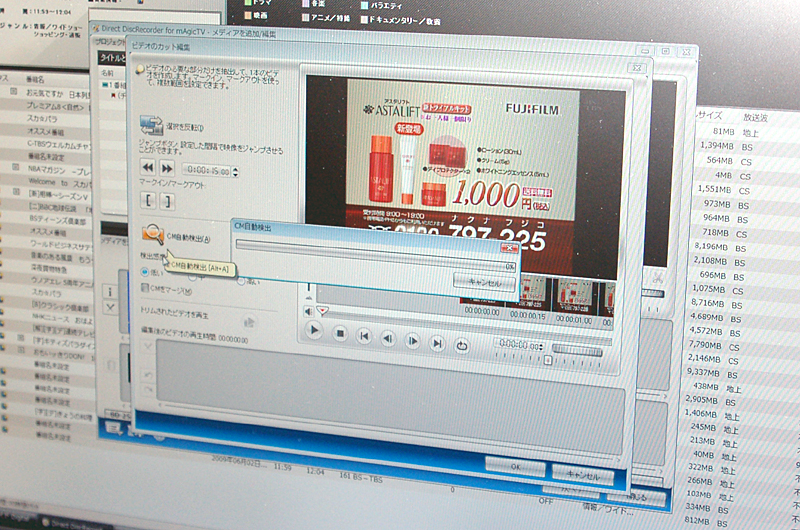Select the 低い detection sensitivity radio button
The height and width of the screenshot is (530, 800).
144,272
